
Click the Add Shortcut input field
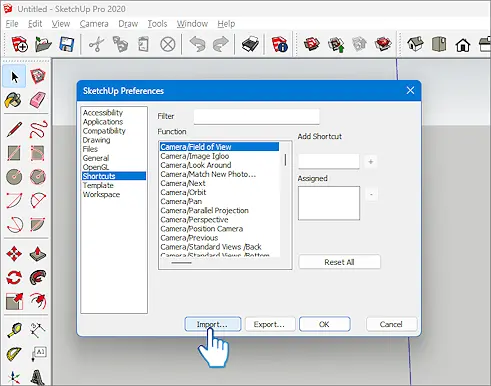pyautogui.click(x=329, y=161)
